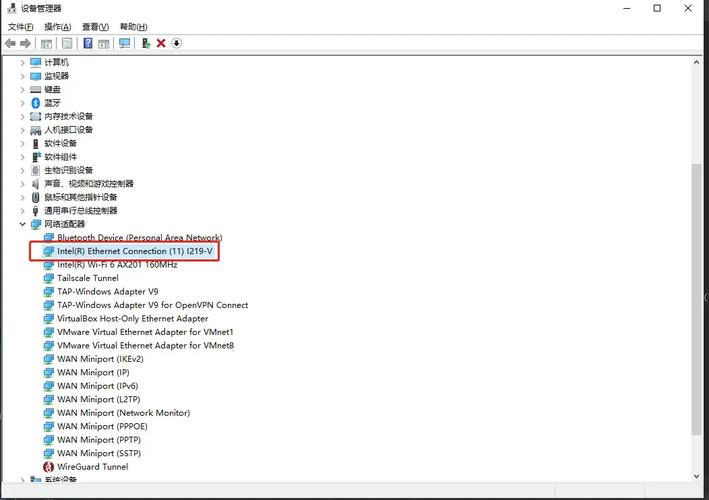Click the circular down-arrow toolbar icon
The width and height of the screenshot is (709, 500).
point(176,43)
